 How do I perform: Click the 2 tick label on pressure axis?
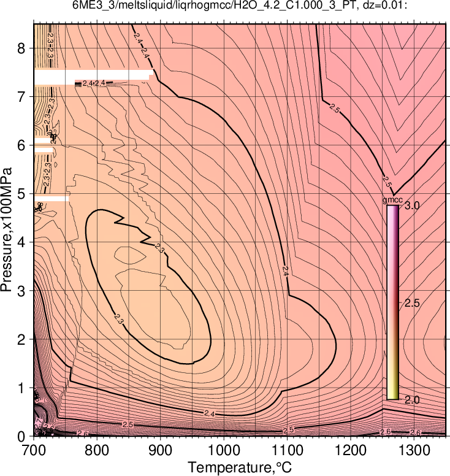[x=21, y=339]
